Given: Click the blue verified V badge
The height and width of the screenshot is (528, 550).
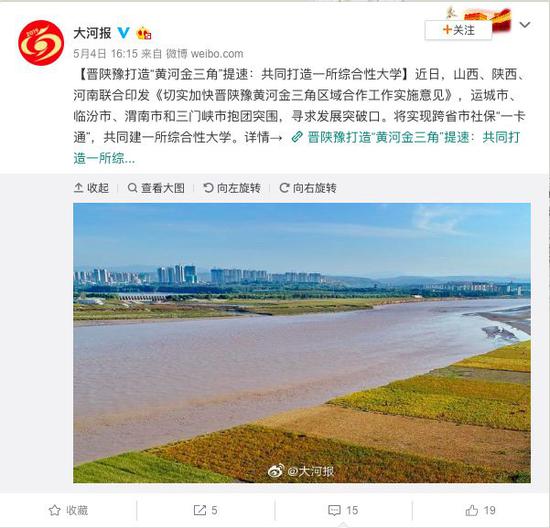Looking at the screenshot, I should point(123,33).
